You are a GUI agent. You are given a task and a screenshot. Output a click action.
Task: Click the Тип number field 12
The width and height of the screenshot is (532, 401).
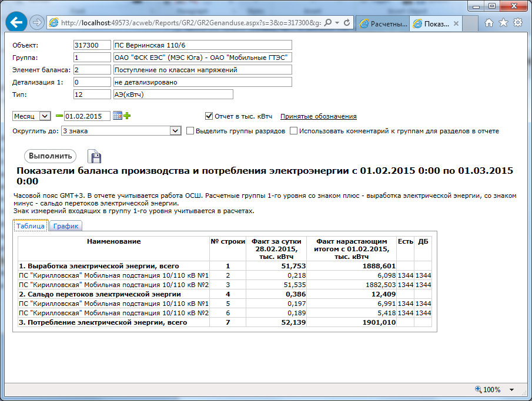tap(92, 95)
